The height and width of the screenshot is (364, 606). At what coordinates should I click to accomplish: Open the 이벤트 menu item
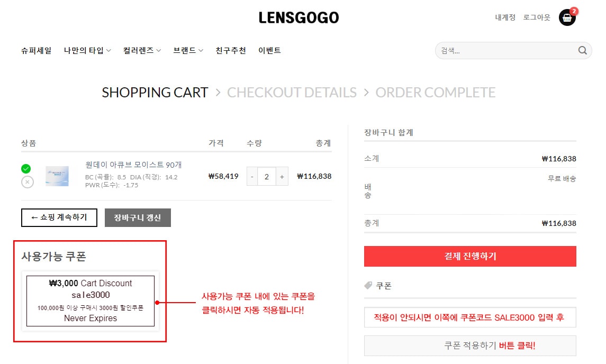[269, 51]
